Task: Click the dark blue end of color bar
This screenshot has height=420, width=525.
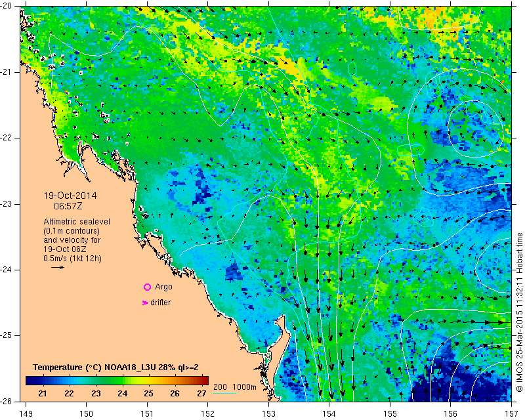Action: click(x=30, y=381)
